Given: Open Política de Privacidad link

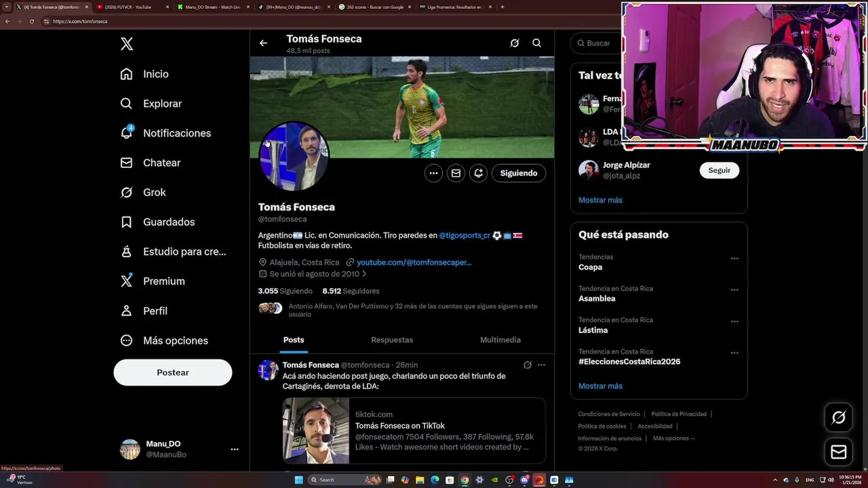Looking at the screenshot, I should click(x=679, y=414).
